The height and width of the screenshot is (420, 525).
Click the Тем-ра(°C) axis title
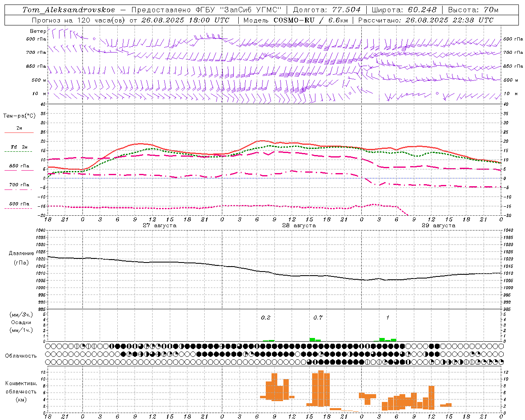(19, 116)
